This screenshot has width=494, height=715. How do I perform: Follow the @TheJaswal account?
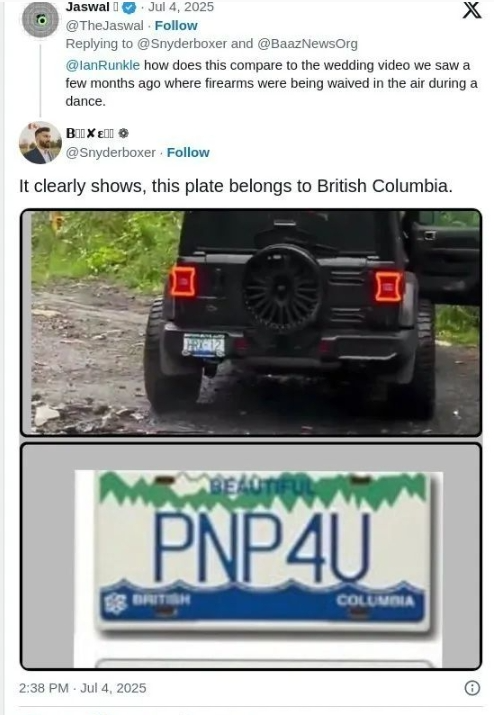point(176,26)
